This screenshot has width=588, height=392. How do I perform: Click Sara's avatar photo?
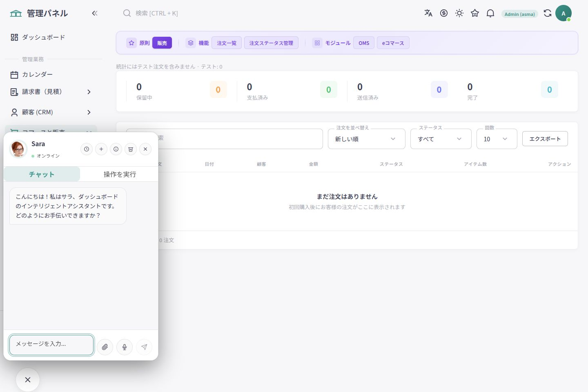[x=18, y=149]
